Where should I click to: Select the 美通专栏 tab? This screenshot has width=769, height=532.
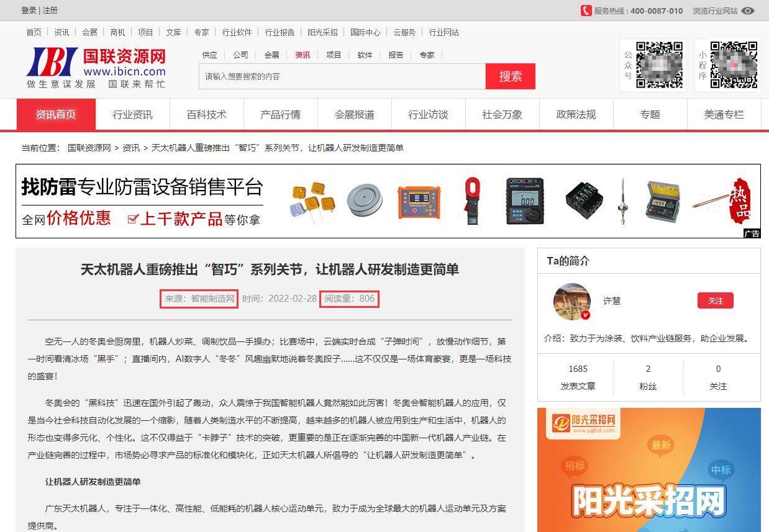tap(724, 115)
